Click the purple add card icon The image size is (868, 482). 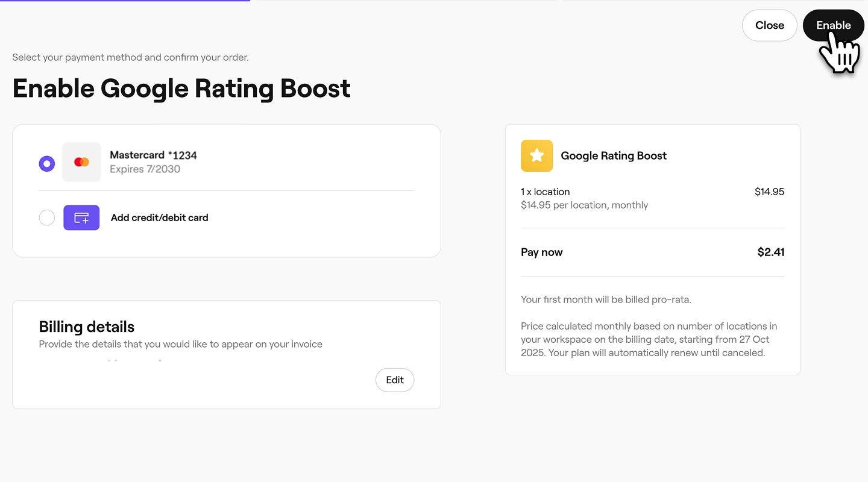tap(81, 218)
